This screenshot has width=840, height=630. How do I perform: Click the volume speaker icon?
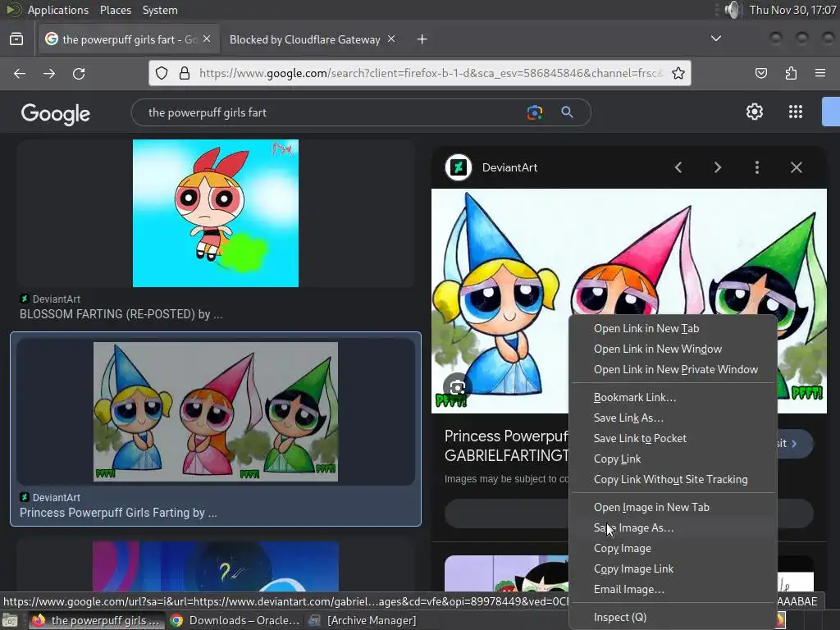pyautogui.click(x=732, y=10)
